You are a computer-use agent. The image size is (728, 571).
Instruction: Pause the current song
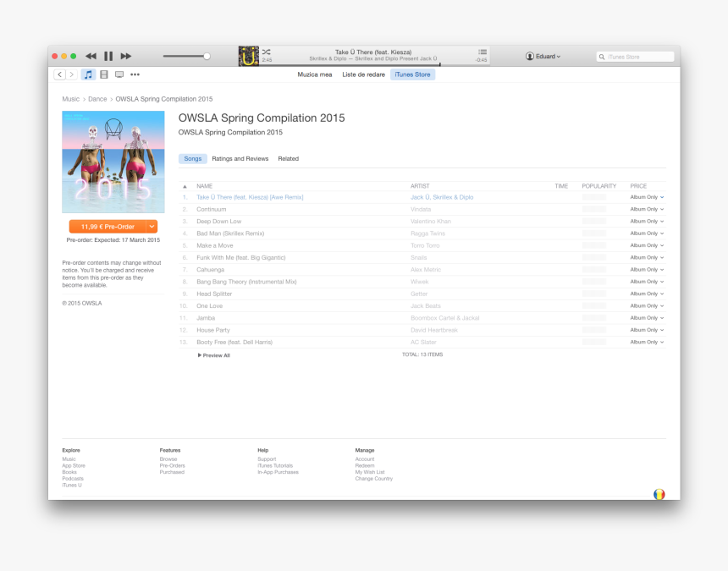tap(108, 56)
